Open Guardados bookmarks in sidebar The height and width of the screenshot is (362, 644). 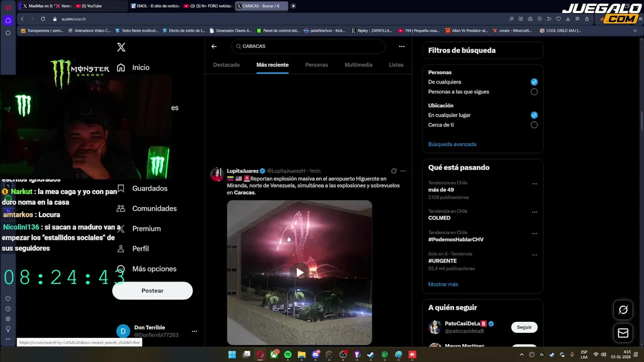point(142,189)
